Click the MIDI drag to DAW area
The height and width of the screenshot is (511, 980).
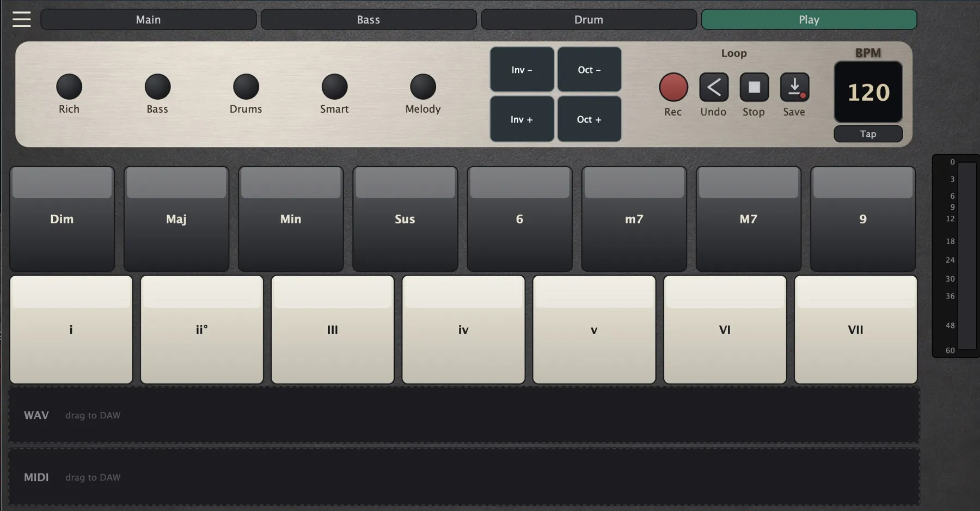pos(464,477)
